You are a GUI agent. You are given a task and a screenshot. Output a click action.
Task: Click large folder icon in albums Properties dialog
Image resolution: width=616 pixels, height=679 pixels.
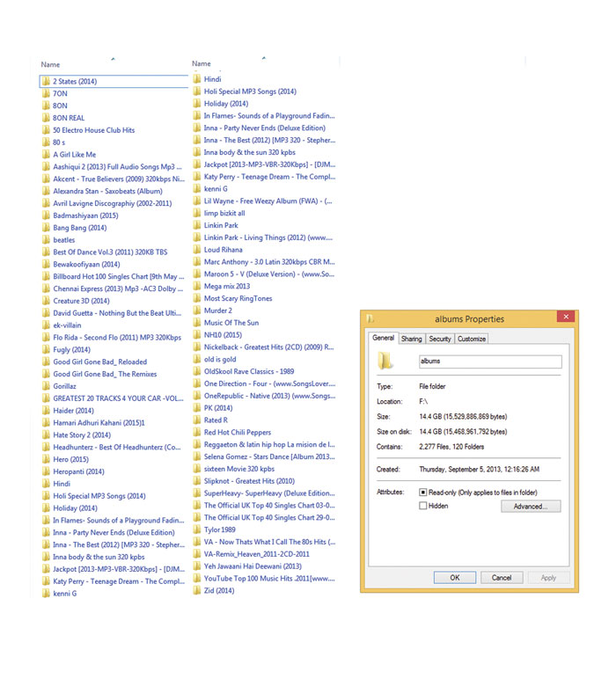[x=385, y=361]
